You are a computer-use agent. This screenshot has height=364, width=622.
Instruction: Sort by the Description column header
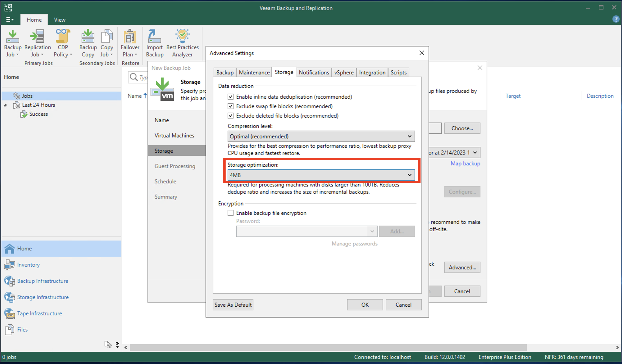click(x=600, y=96)
